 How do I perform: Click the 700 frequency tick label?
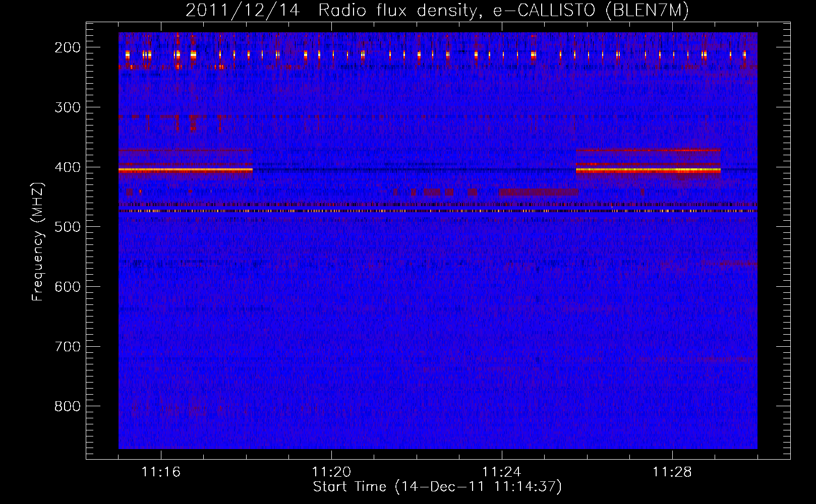pyautogui.click(x=68, y=347)
